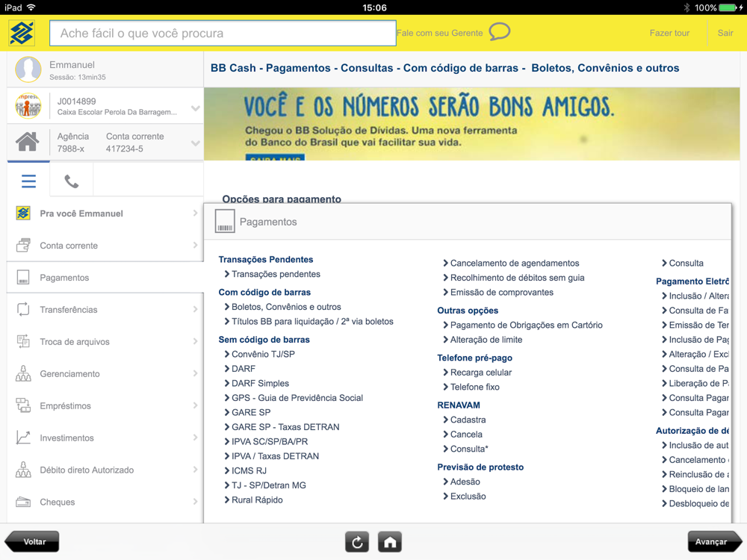Open Boletos, Convênios e outros link
The image size is (747, 560).
point(286,307)
